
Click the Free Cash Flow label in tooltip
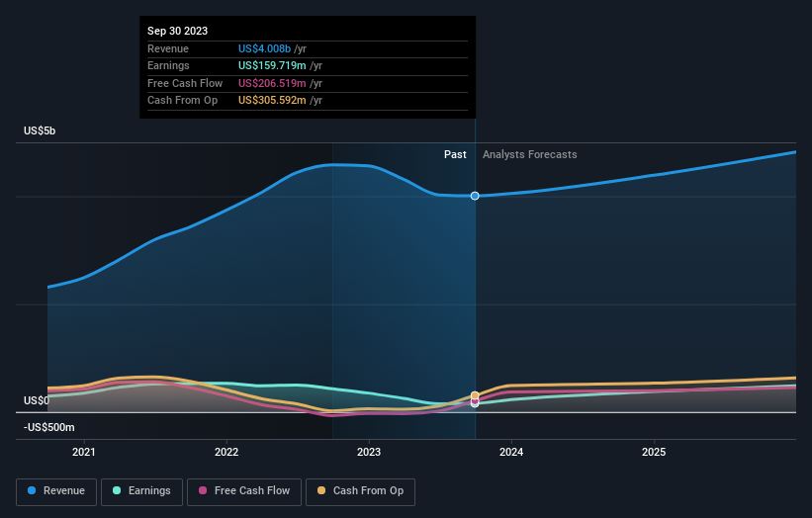[x=185, y=83]
